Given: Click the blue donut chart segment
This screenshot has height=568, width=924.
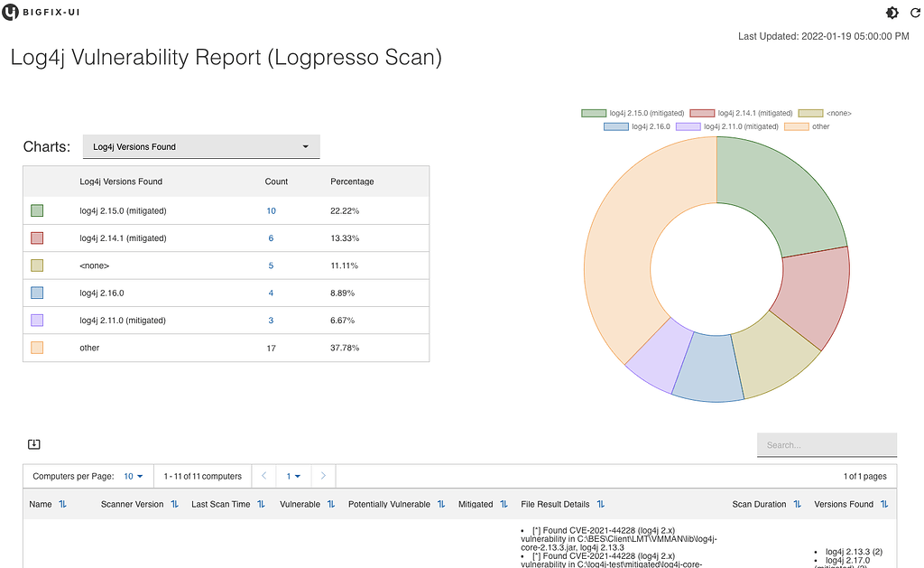Looking at the screenshot, I should (708, 368).
